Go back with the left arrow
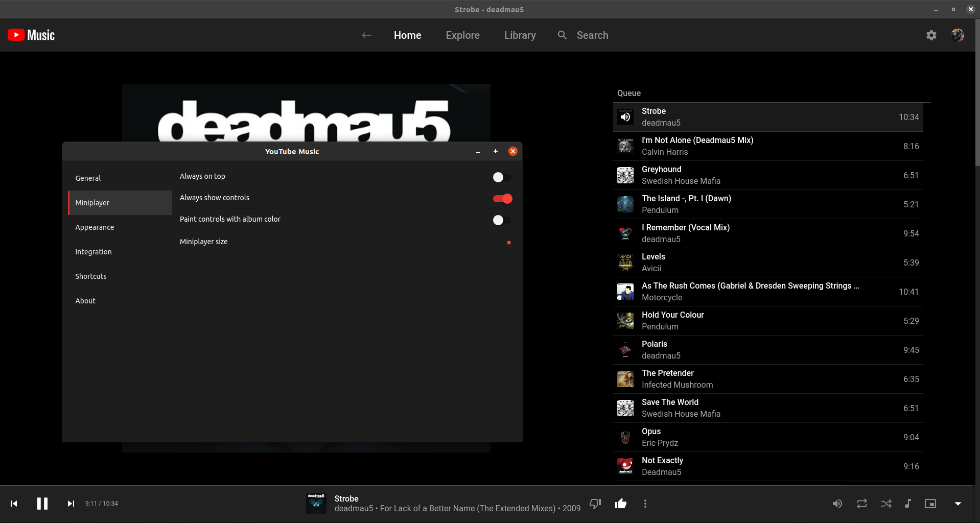Image resolution: width=980 pixels, height=523 pixels. point(366,35)
